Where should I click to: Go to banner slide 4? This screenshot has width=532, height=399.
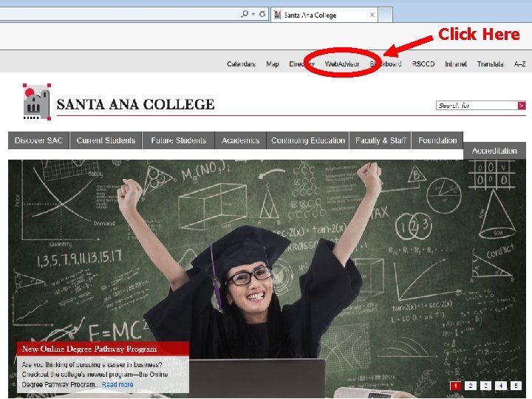coord(501,386)
